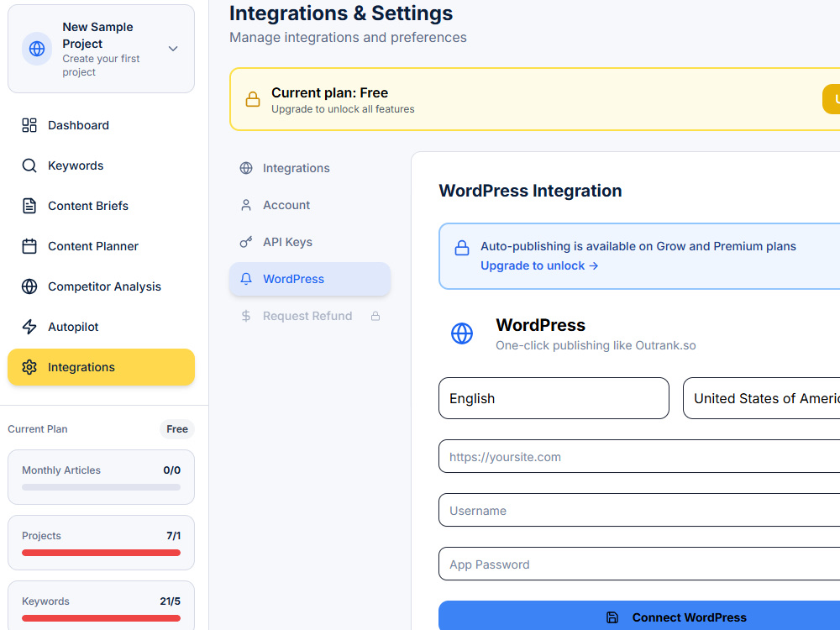Image resolution: width=840 pixels, height=630 pixels.
Task: Focus the App Password input field
Action: (x=639, y=564)
